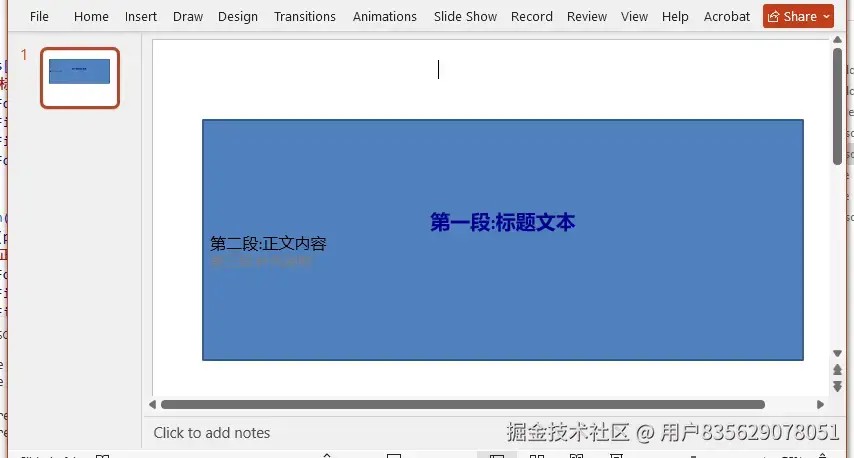Open the Transitions ribbon tab
This screenshot has width=854, height=458.
coord(305,16)
